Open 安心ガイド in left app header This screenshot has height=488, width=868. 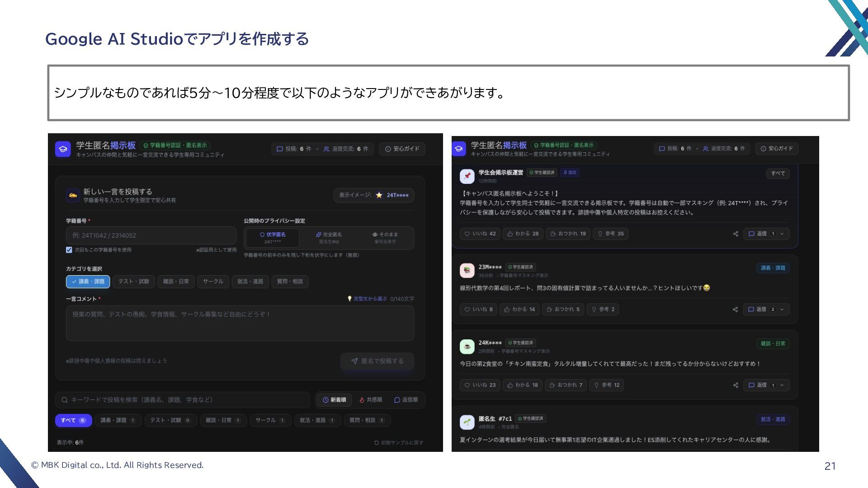pos(402,149)
